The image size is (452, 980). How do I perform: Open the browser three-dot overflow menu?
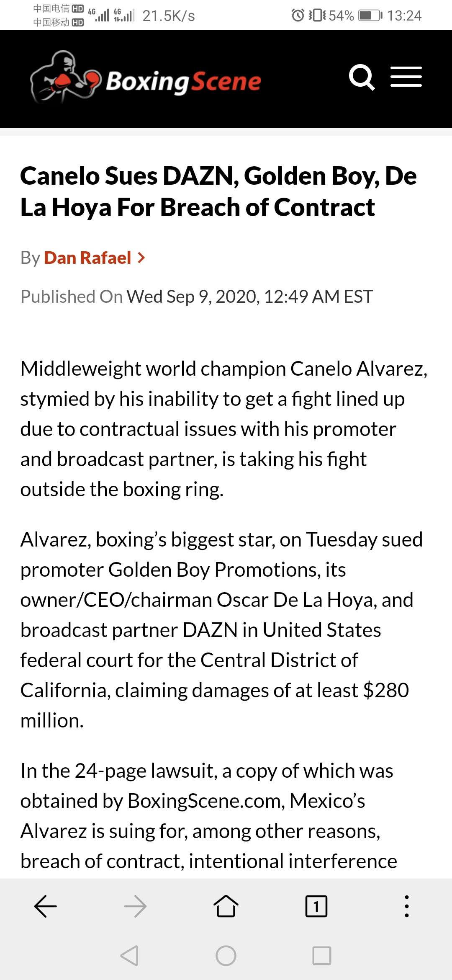[407, 906]
